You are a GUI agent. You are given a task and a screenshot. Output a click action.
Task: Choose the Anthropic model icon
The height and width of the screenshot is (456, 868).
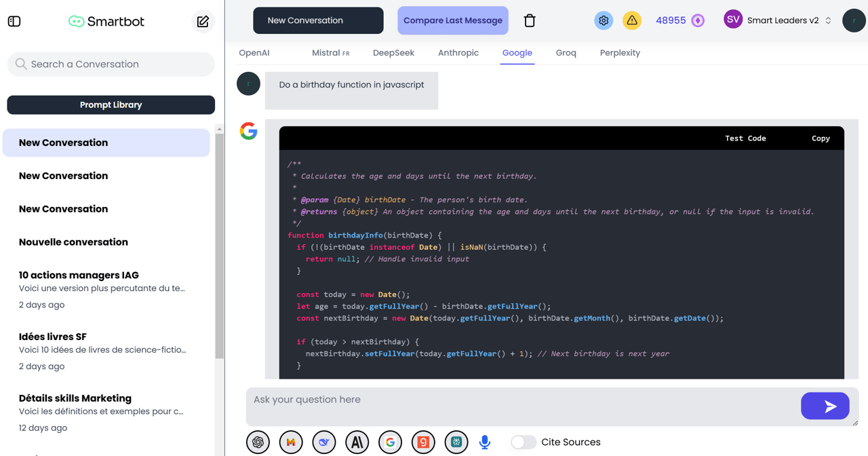[357, 442]
